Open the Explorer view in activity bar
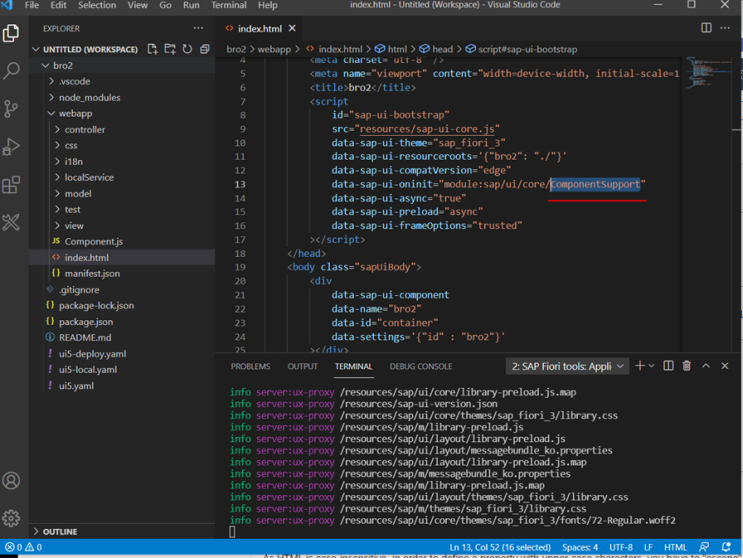 coord(11,34)
